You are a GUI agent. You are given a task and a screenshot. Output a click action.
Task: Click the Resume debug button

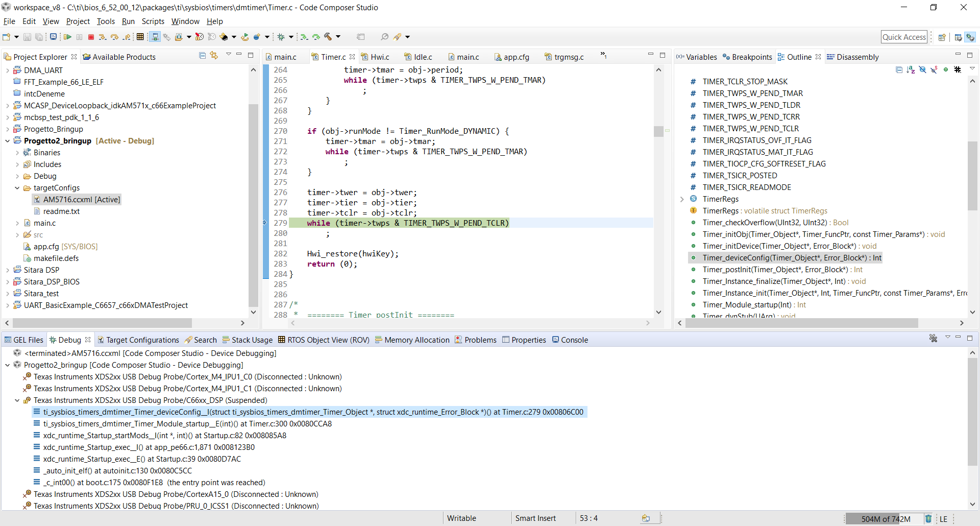[x=67, y=37]
